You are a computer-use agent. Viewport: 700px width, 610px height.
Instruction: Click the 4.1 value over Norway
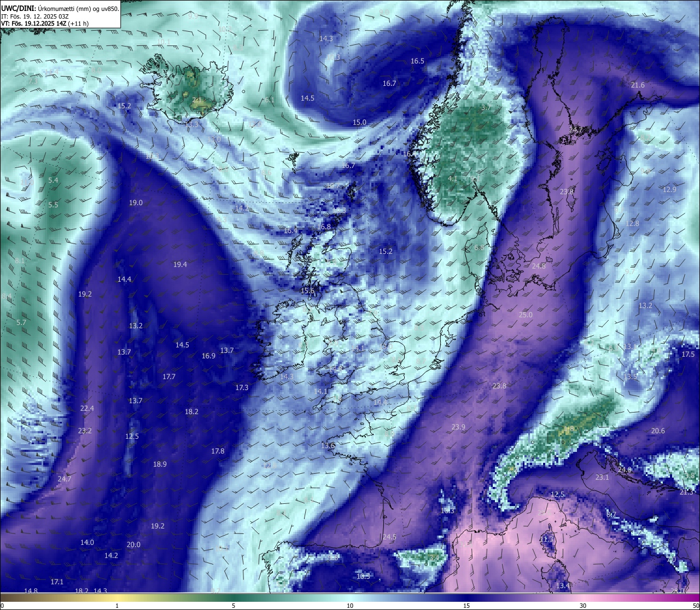coord(453,179)
